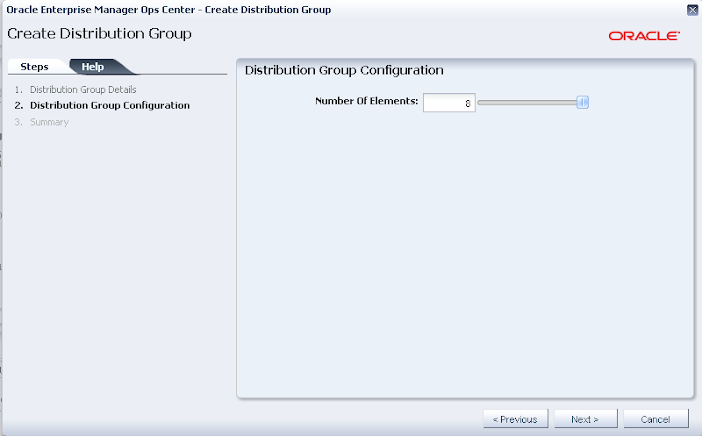Close the Create Distribution Group dialog

[x=692, y=10]
